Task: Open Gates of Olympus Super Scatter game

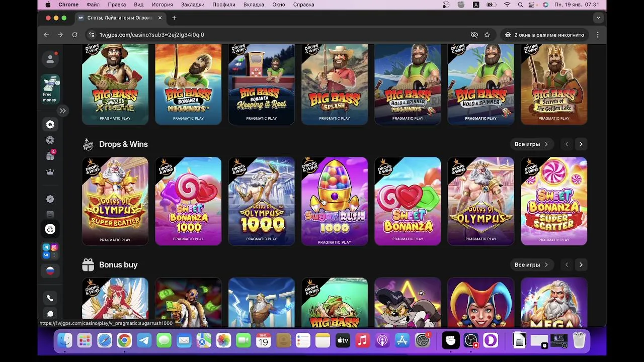Action: (x=115, y=201)
